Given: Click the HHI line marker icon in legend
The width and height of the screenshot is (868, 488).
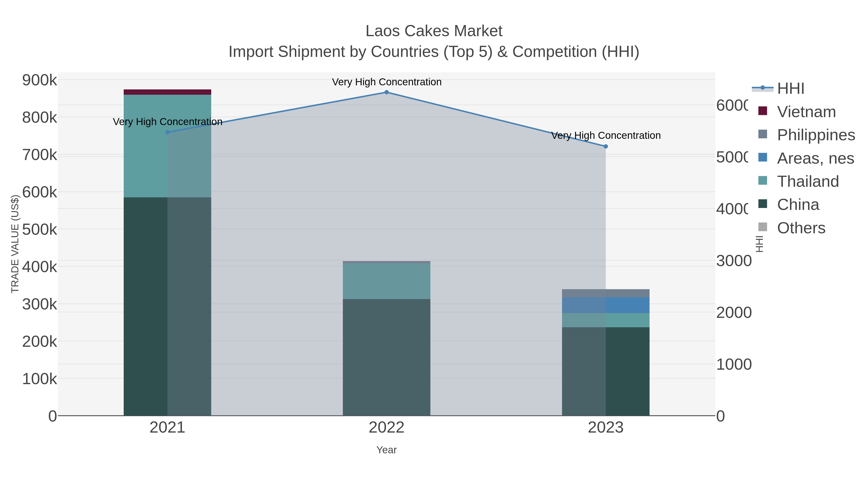Looking at the screenshot, I should click(x=763, y=88).
